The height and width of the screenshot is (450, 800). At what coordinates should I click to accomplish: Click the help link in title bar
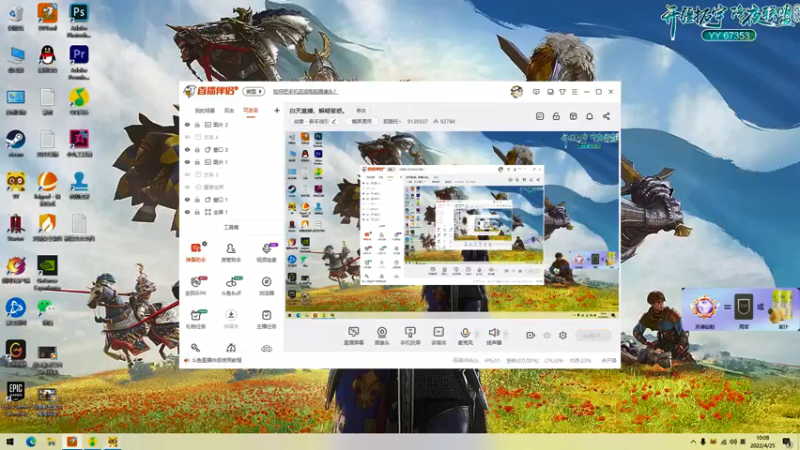[x=305, y=92]
